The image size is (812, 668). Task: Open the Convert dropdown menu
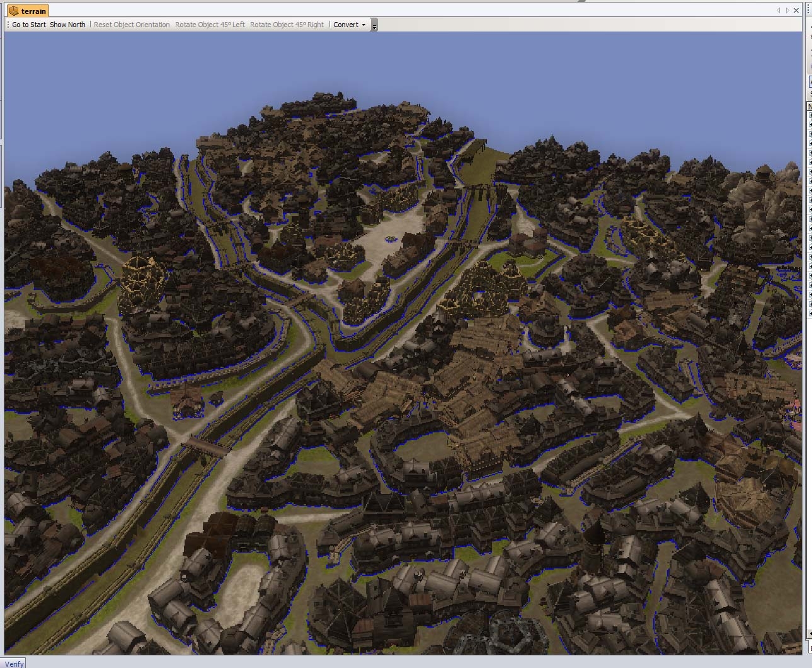[350, 25]
